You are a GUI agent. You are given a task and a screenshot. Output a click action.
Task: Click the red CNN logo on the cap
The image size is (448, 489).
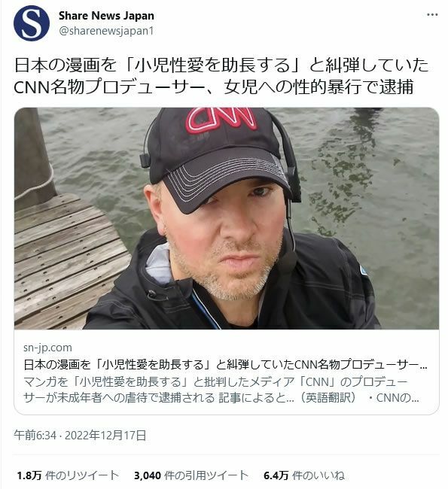[x=221, y=120]
